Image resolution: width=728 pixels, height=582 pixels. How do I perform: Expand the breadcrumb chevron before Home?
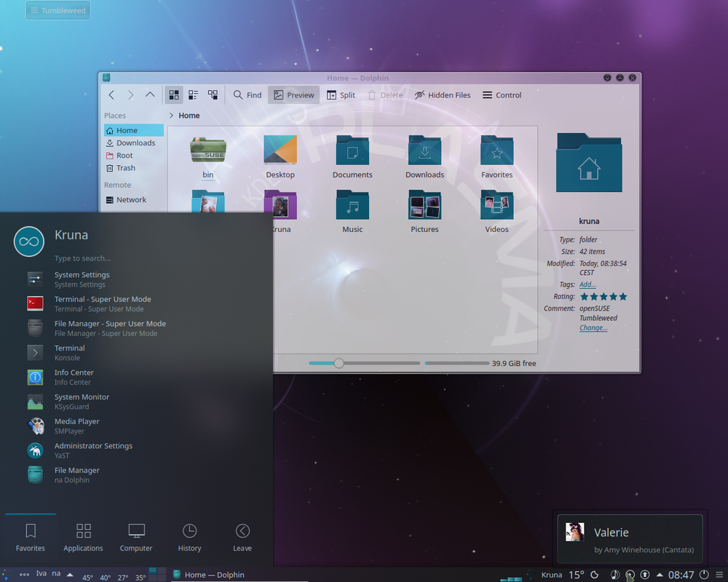click(171, 116)
